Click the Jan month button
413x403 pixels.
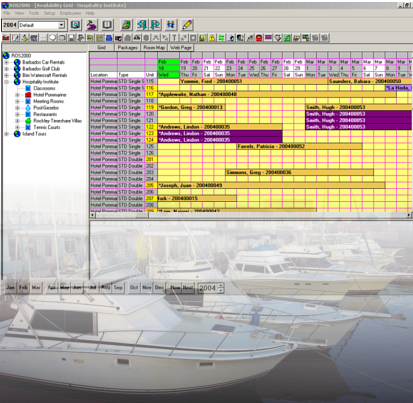tap(11, 287)
